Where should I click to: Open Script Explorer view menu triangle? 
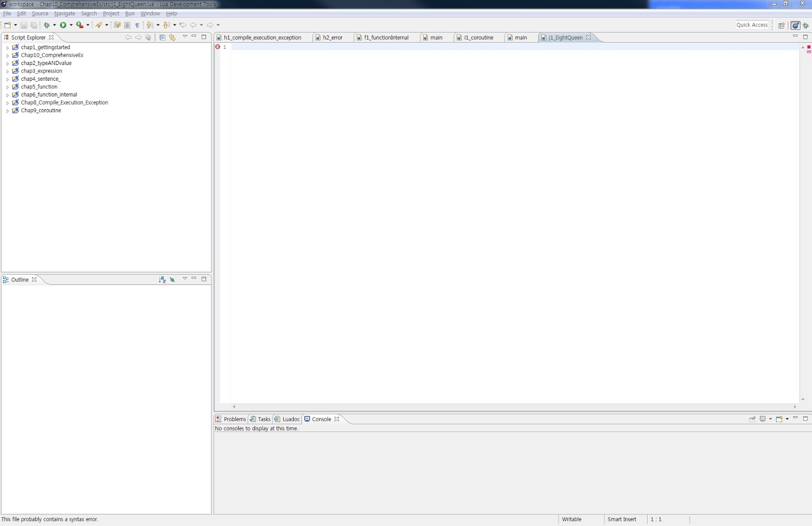185,37
